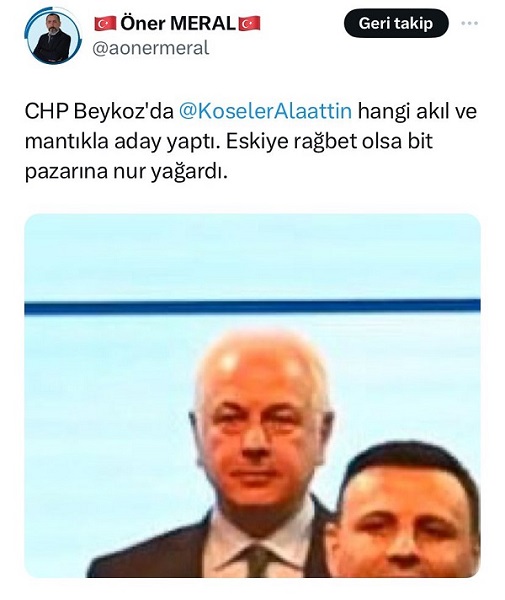This screenshot has width=505, height=600.
Task: Click the Turkish flag before Öner
Action: coord(105,24)
